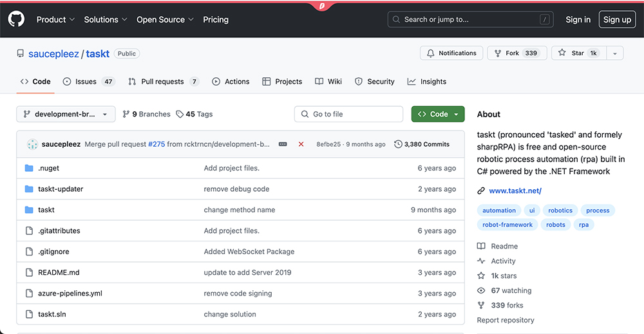The height and width of the screenshot is (334, 644).
Task: Click the .gitignore file icon
Action: [29, 252]
